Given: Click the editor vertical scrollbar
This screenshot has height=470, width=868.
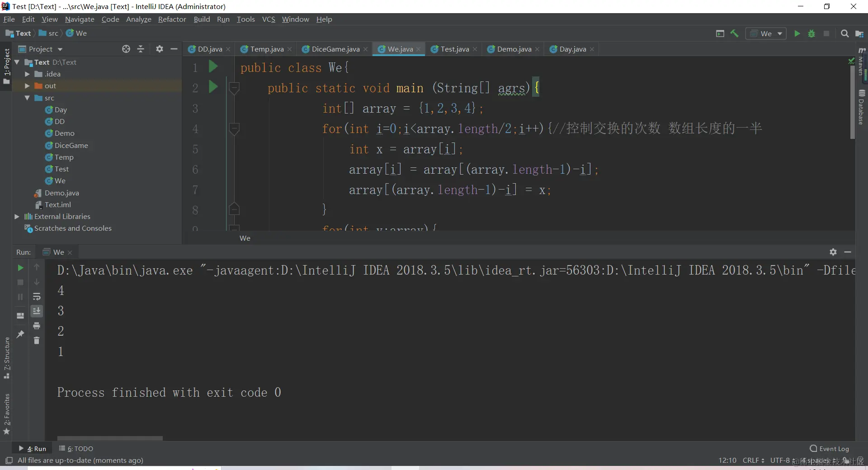Looking at the screenshot, I should click(x=853, y=101).
